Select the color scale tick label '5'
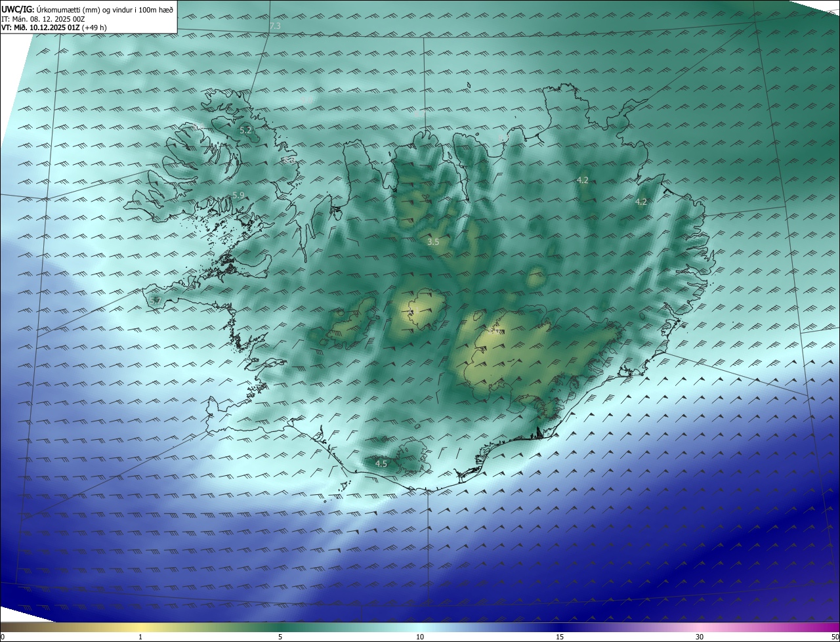Viewport: 840px width, 642px height. [x=280, y=637]
